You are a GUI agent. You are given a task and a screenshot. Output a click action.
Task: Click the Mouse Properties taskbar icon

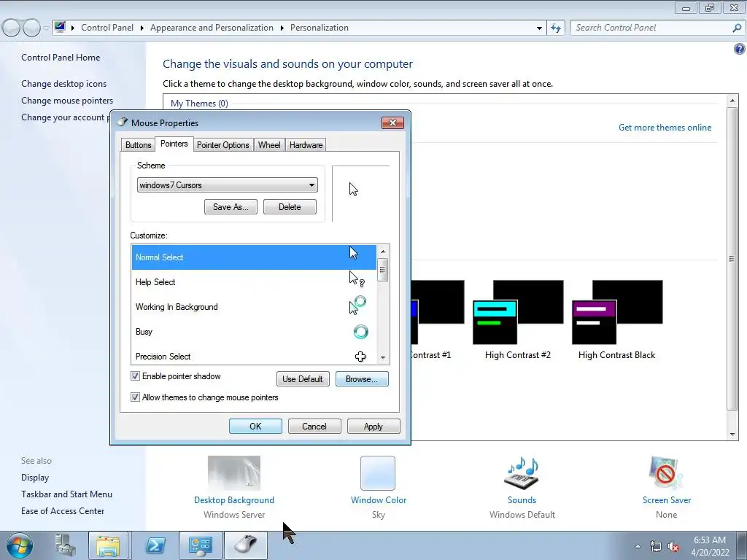(x=245, y=545)
